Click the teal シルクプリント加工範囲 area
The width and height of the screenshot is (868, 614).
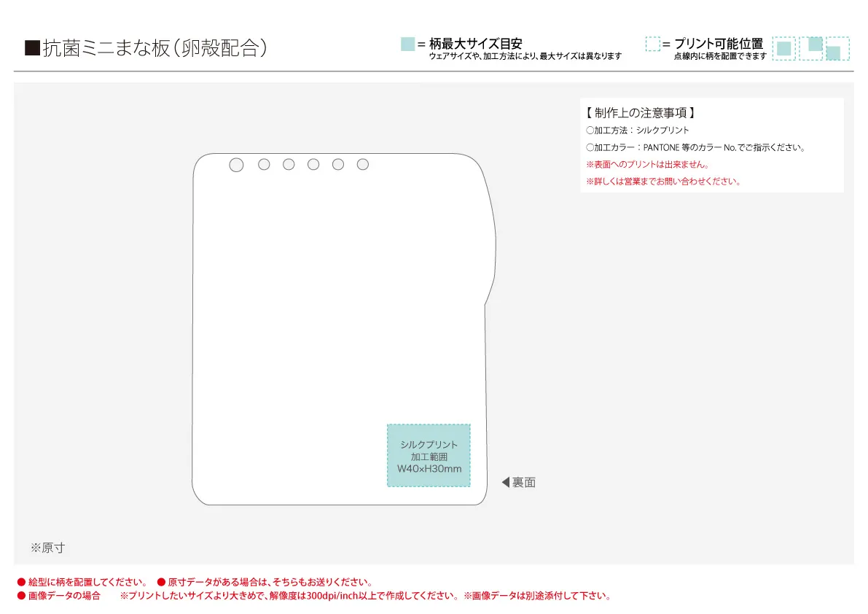[x=429, y=456]
